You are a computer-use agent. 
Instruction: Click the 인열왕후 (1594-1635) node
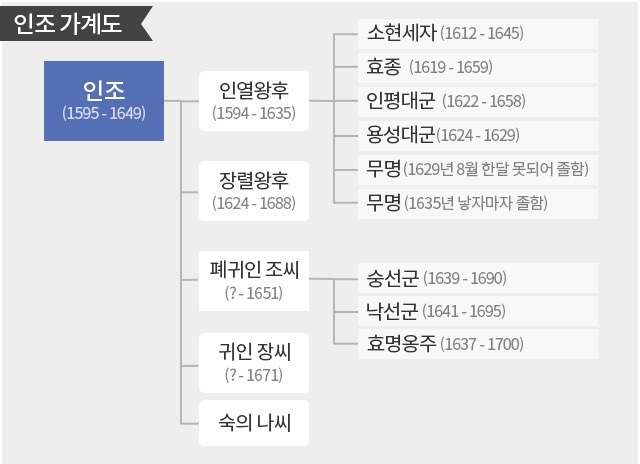coord(254,100)
